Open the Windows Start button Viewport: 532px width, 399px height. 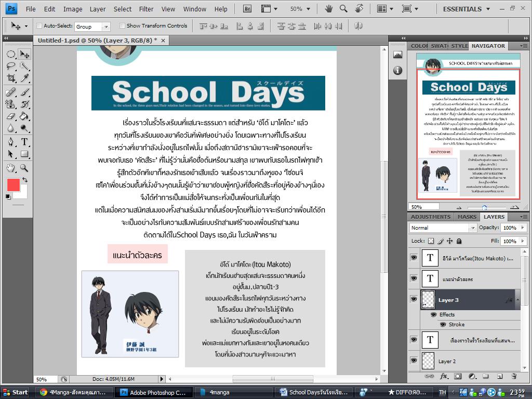point(15,392)
